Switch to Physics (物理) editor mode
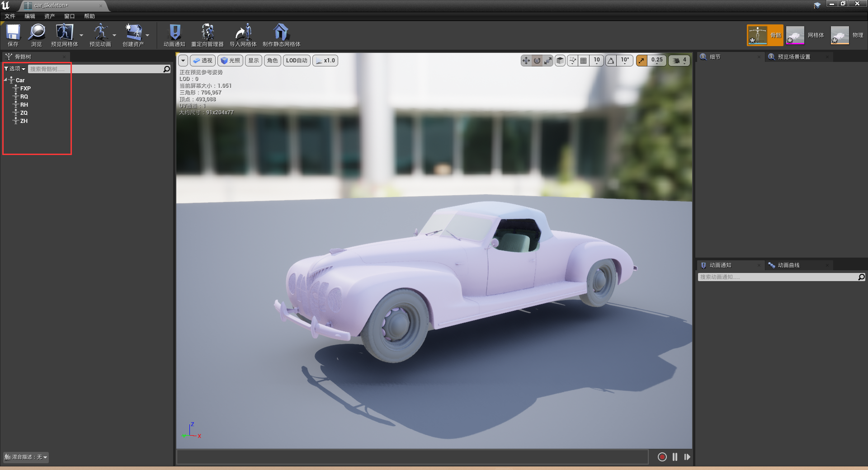Screen dimensions: 868x470 (x=848, y=35)
